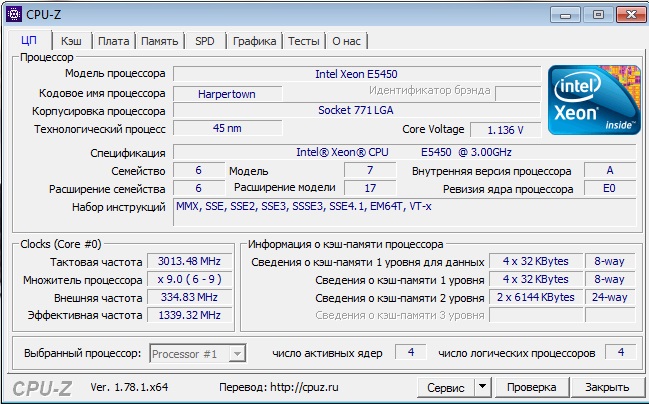Click the core revision value E0
This screenshot has height=404, width=649.
610,188
